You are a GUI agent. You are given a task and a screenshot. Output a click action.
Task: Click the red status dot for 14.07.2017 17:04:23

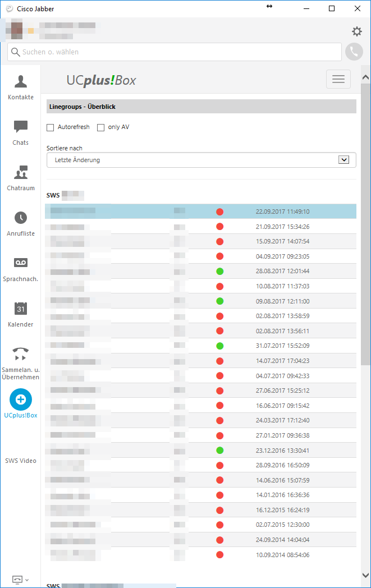pos(220,361)
